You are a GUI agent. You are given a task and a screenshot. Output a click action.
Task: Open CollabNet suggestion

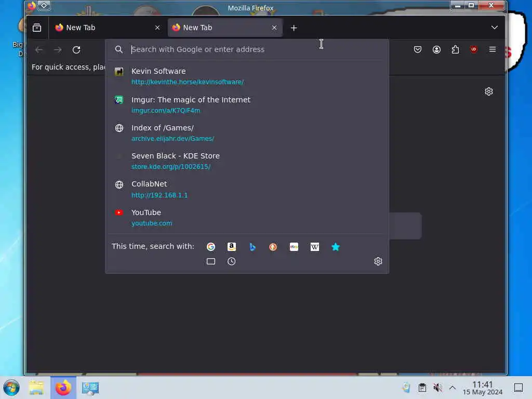[x=247, y=189]
